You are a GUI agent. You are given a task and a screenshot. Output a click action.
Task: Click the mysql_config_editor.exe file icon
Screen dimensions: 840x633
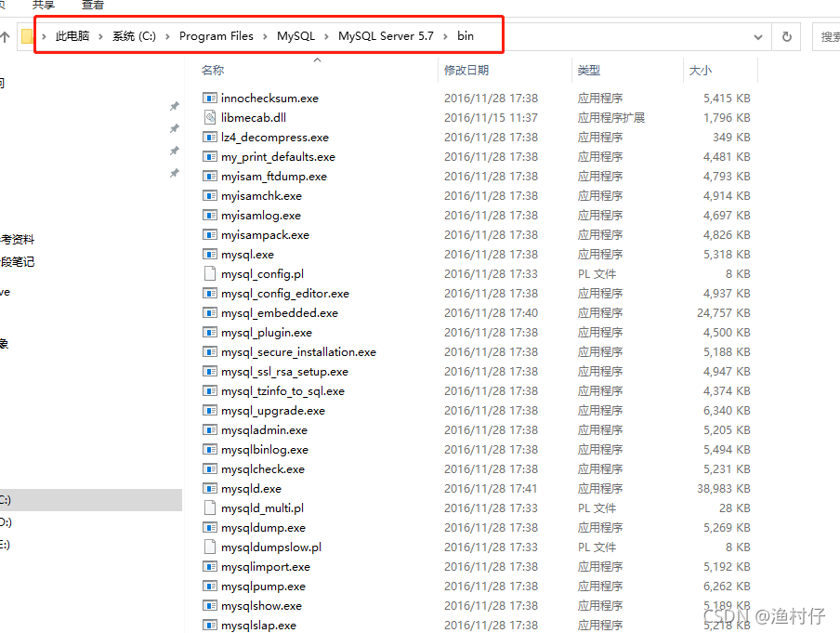click(x=209, y=293)
